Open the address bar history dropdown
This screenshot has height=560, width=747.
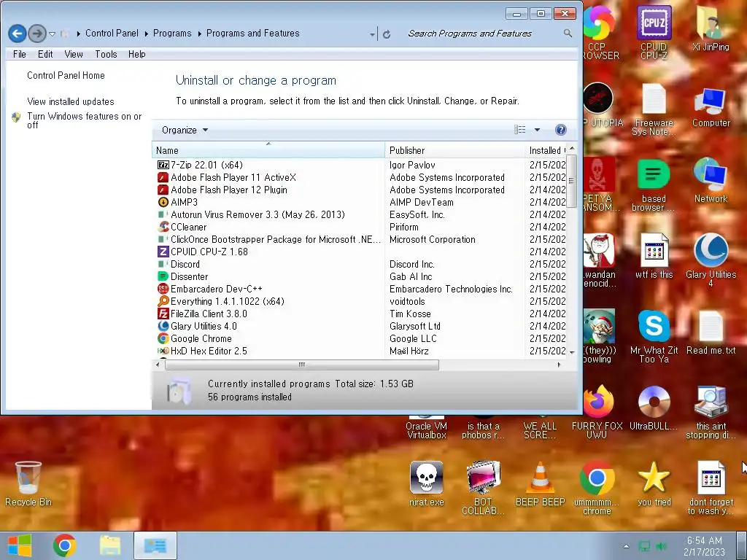pyautogui.click(x=372, y=34)
